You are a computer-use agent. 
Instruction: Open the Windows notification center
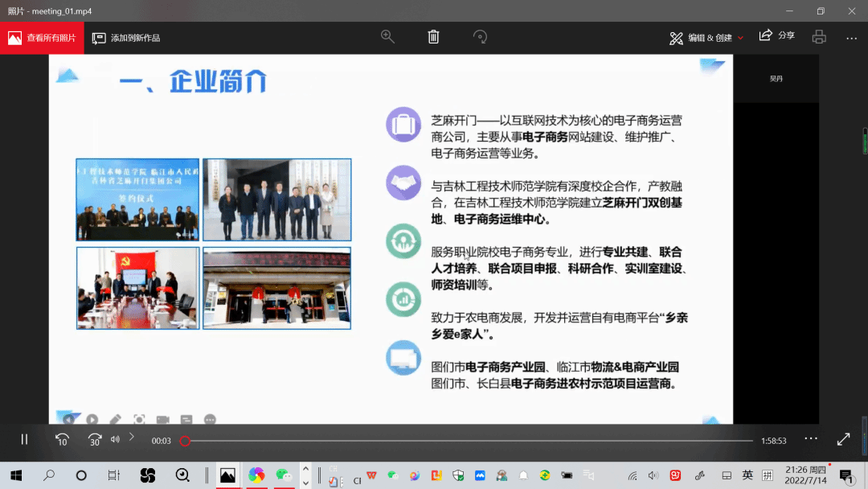tap(845, 475)
